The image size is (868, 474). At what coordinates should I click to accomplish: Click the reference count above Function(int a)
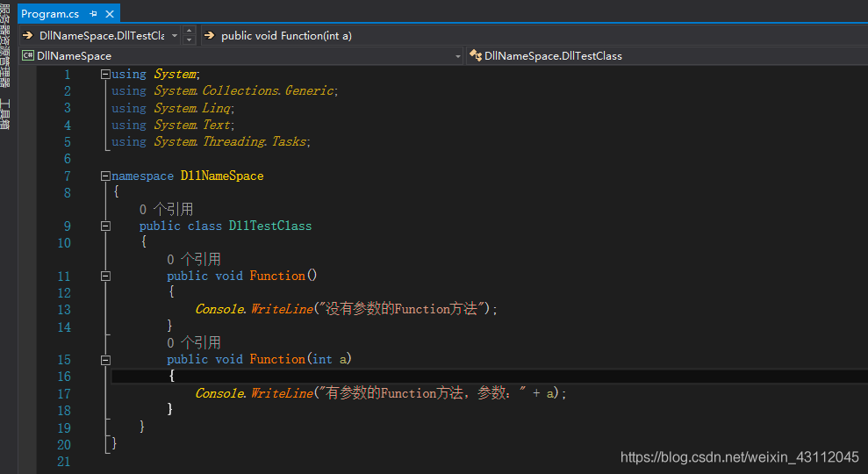coord(194,342)
